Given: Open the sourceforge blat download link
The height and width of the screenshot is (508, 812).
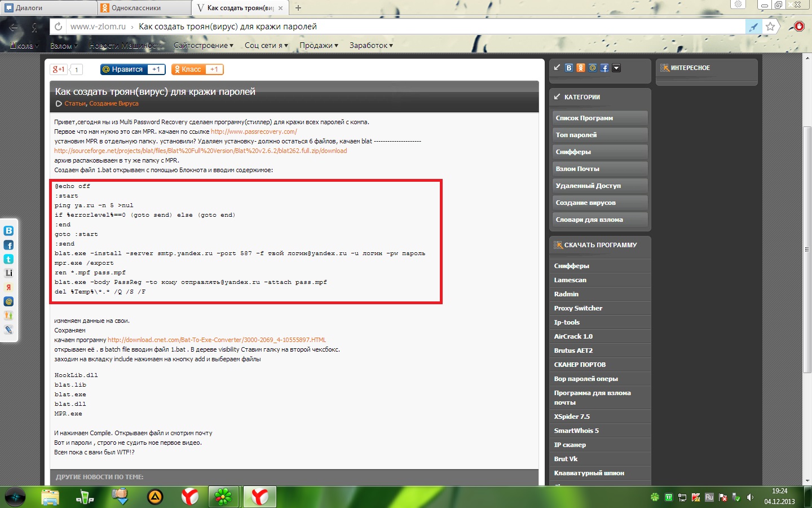Looking at the screenshot, I should coord(201,151).
